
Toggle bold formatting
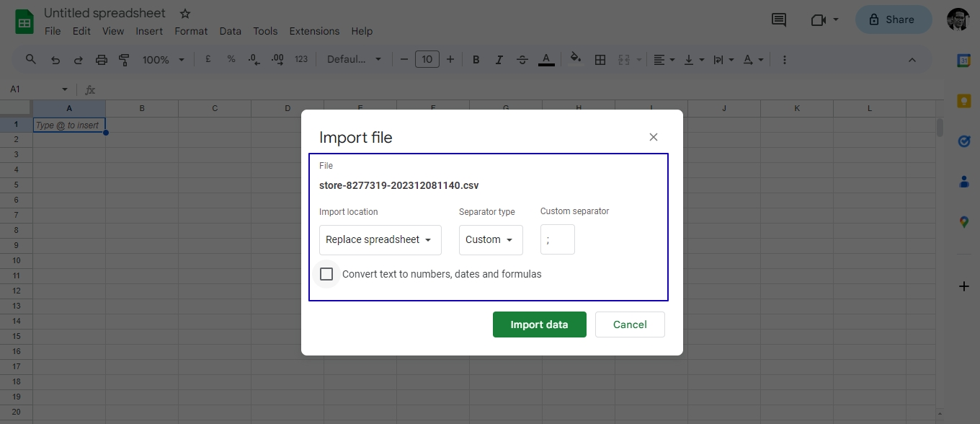pyautogui.click(x=476, y=60)
